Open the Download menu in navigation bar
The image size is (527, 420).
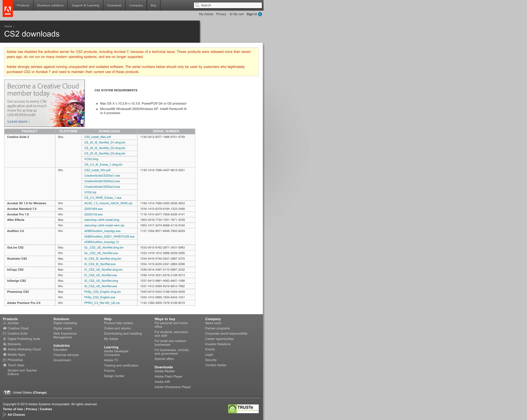114,5
